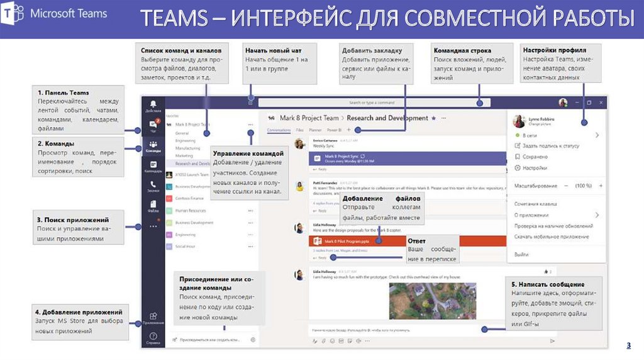Click the attach paperclip icon under compose box
The width and height of the screenshot is (644, 361).
[x=323, y=341]
